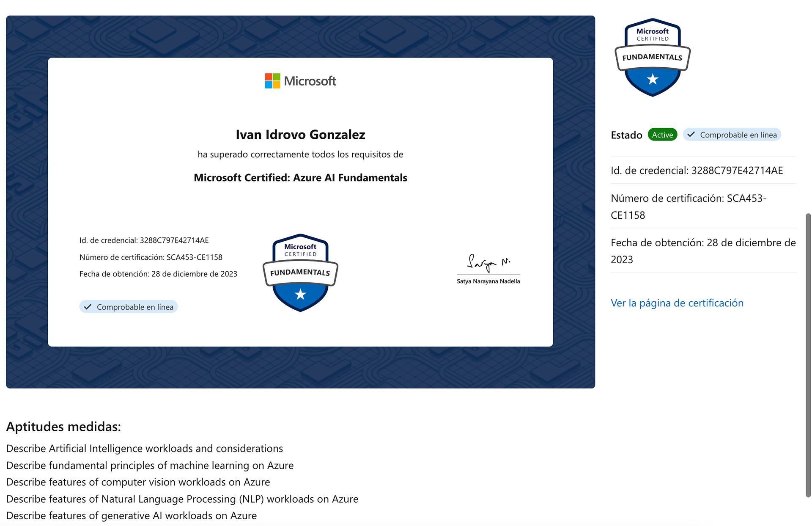This screenshot has width=812, height=526.
Task: Click certificate's Id. de credencial line
Action: click(x=144, y=240)
